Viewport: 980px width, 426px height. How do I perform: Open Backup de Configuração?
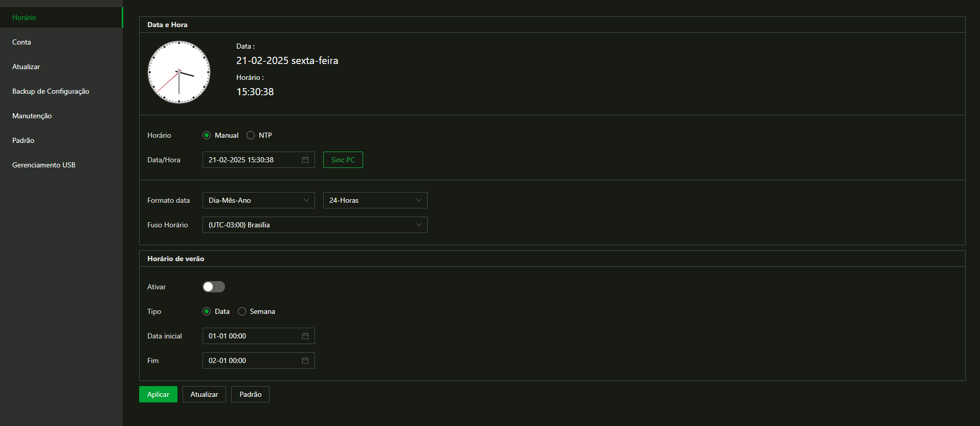(61, 91)
